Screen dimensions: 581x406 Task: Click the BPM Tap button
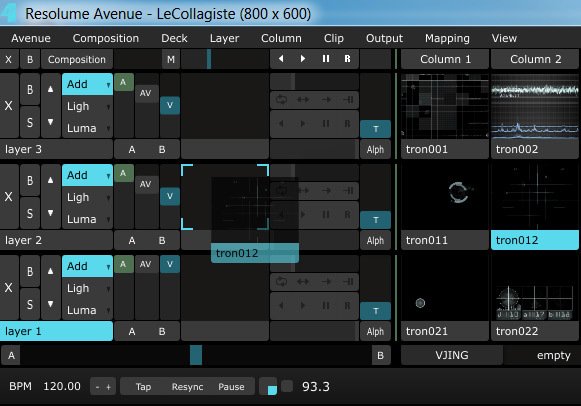click(143, 387)
